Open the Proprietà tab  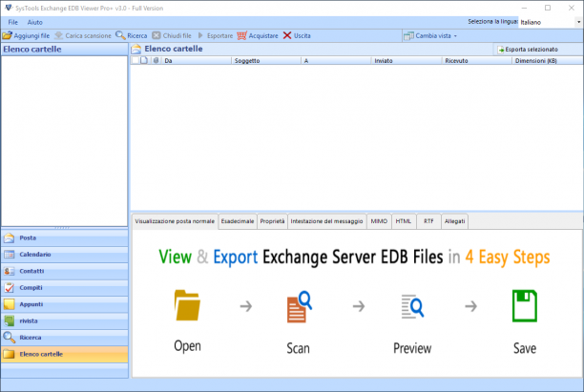tap(272, 221)
